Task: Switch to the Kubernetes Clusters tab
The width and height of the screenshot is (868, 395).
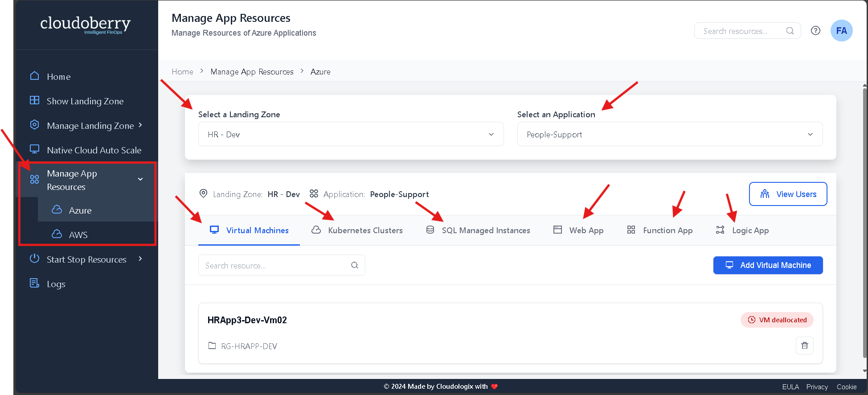Action: coord(357,230)
